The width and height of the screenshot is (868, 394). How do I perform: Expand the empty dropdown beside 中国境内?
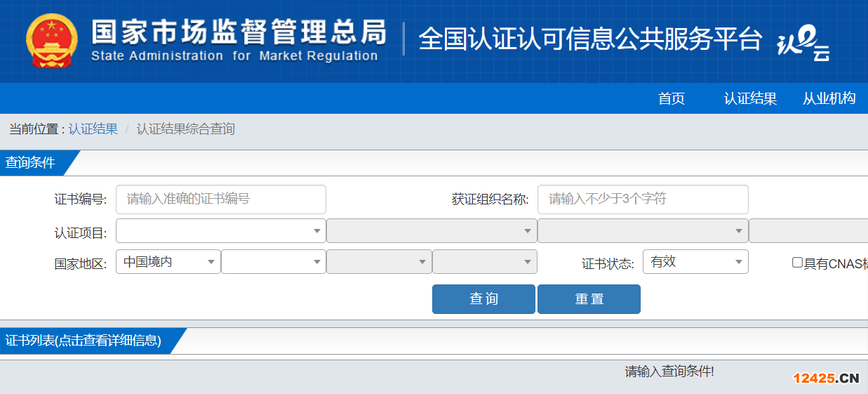[273, 262]
